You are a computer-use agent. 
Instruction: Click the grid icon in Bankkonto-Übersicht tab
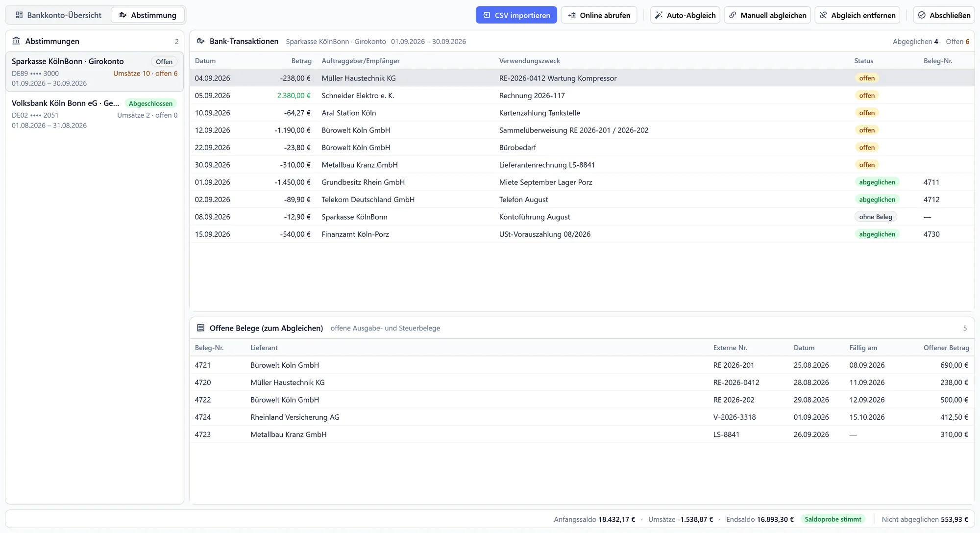tap(19, 15)
